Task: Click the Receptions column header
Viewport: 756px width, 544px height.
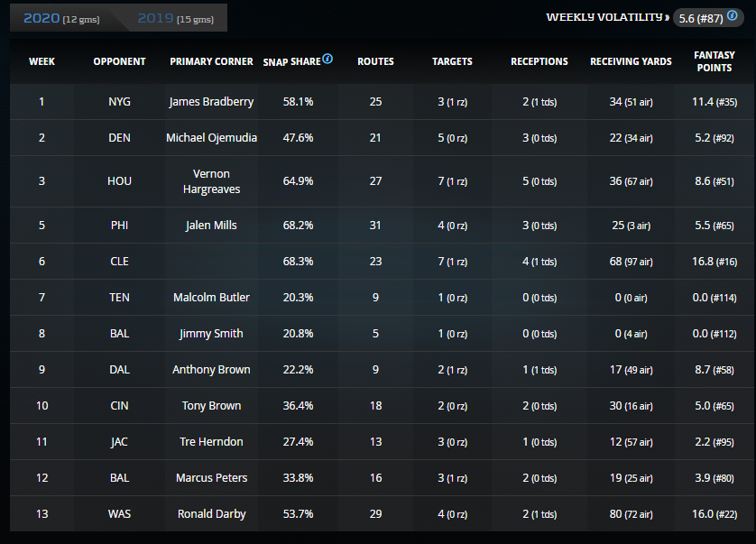Action: pyautogui.click(x=539, y=61)
